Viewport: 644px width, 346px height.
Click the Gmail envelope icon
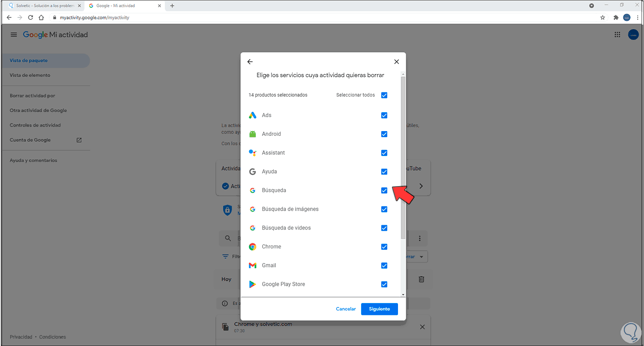tap(253, 265)
